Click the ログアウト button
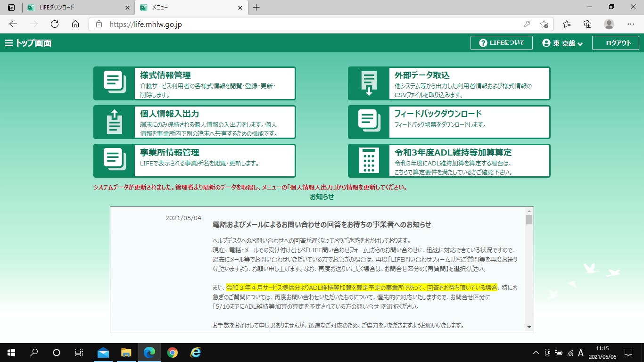This screenshot has width=644, height=362. point(615,43)
